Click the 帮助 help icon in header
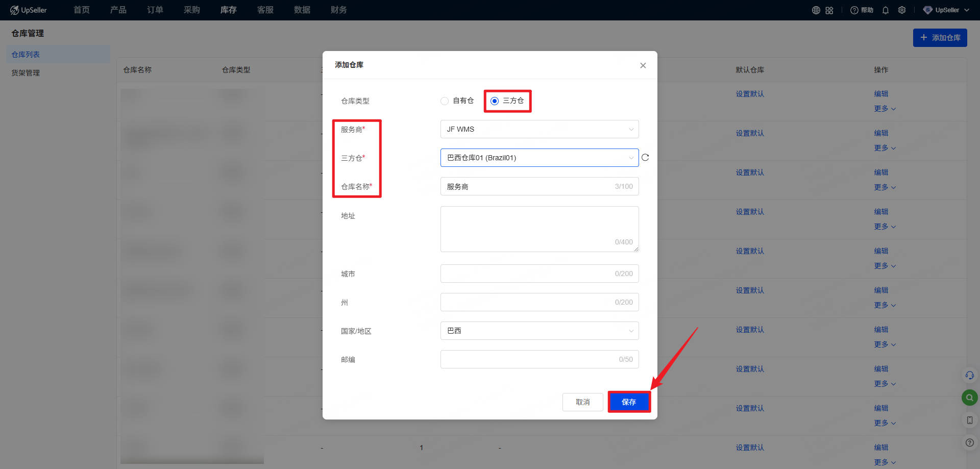Screen dimensions: 980x469 862,10
